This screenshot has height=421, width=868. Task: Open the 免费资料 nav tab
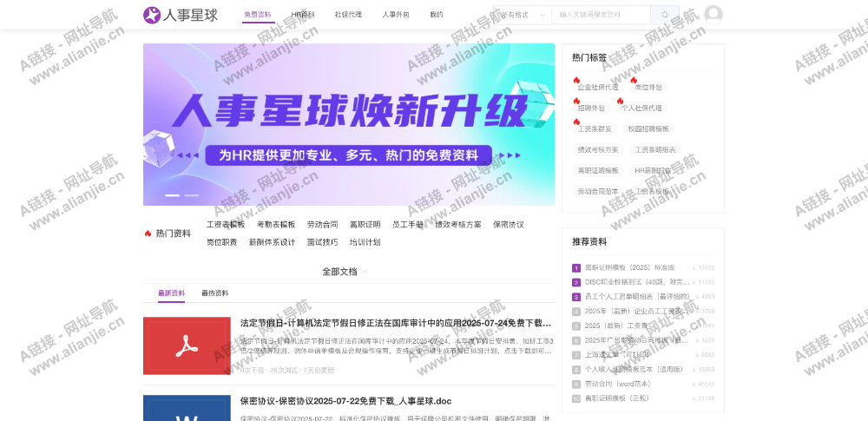[x=258, y=15]
